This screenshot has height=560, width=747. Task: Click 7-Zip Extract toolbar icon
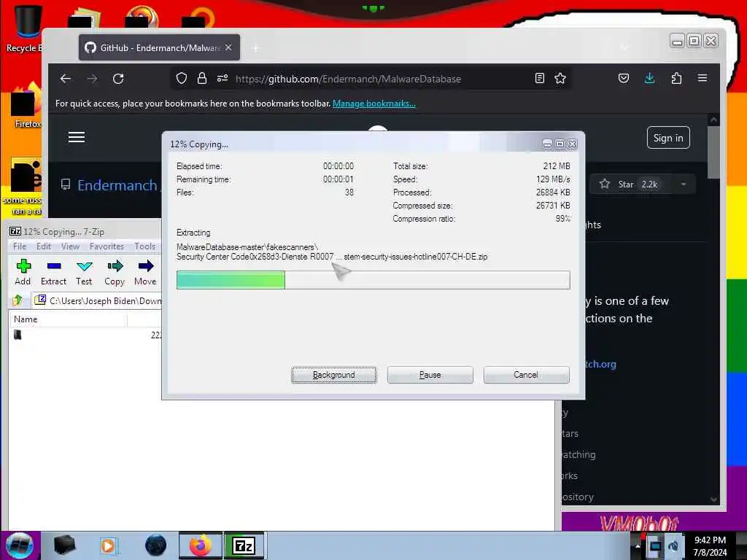(x=53, y=273)
